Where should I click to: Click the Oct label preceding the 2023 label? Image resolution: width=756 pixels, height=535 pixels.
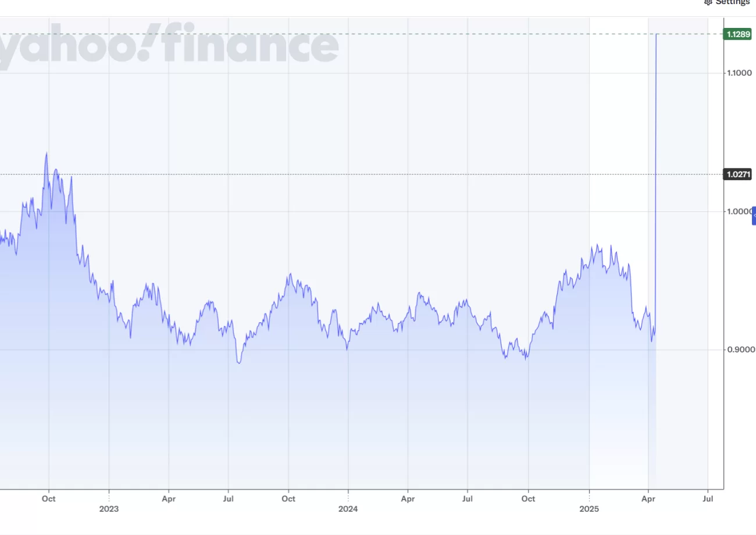(49, 498)
